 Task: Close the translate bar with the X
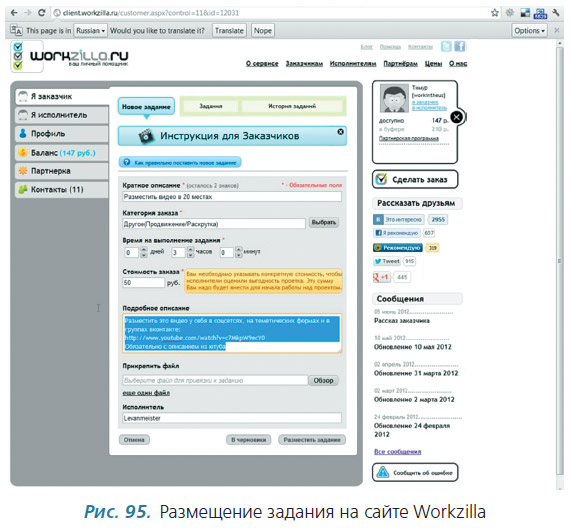pyautogui.click(x=557, y=31)
